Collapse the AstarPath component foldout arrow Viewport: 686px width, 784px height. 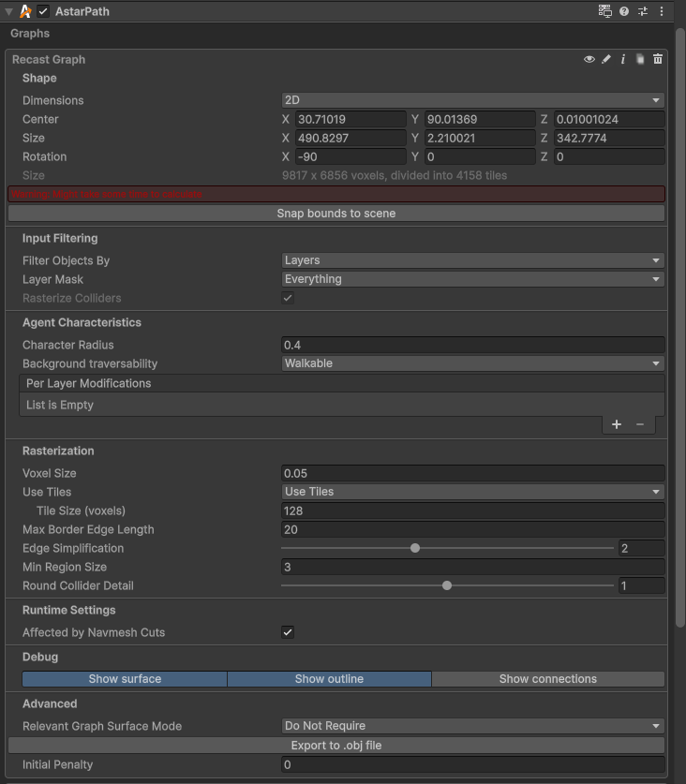(9, 11)
